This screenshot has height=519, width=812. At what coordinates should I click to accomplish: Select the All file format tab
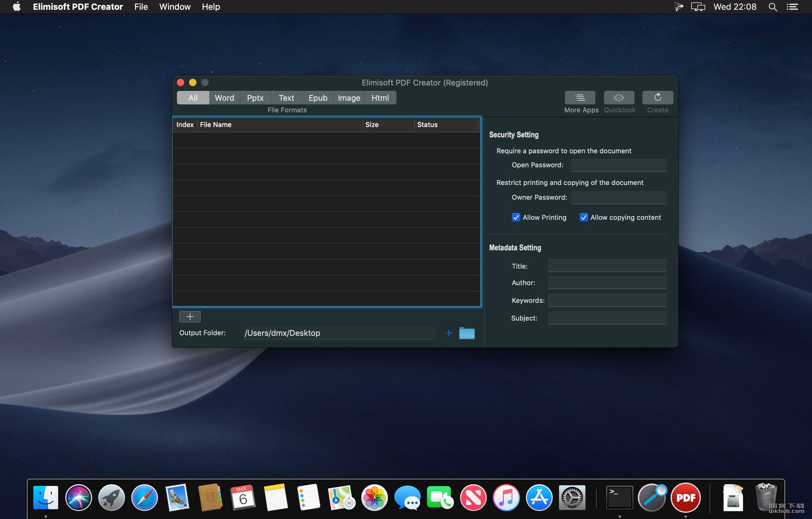[x=193, y=98]
